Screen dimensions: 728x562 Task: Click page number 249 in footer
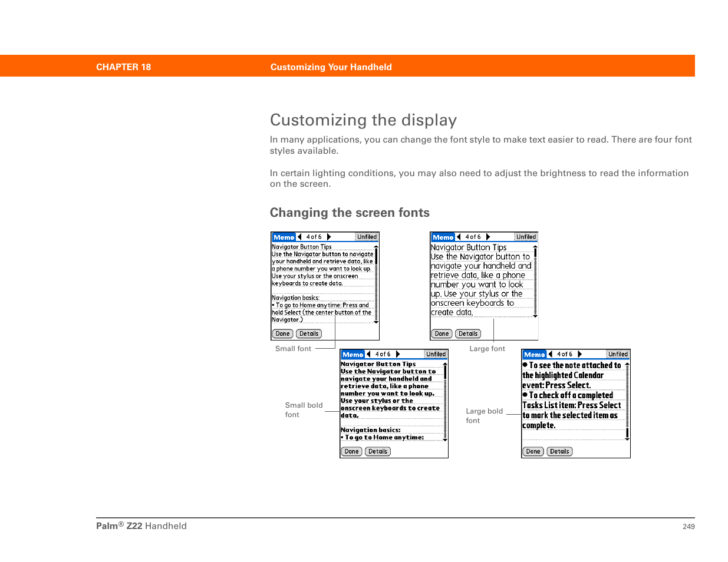pos(689,527)
